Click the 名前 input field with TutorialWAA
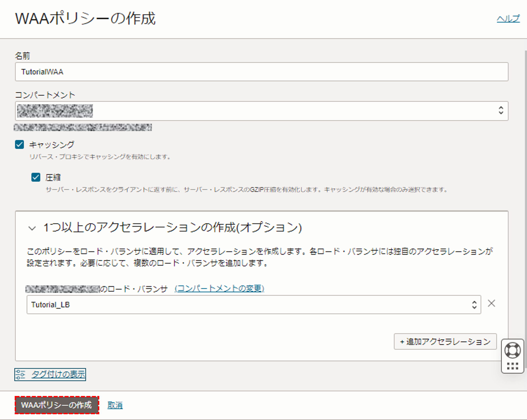 coord(262,72)
